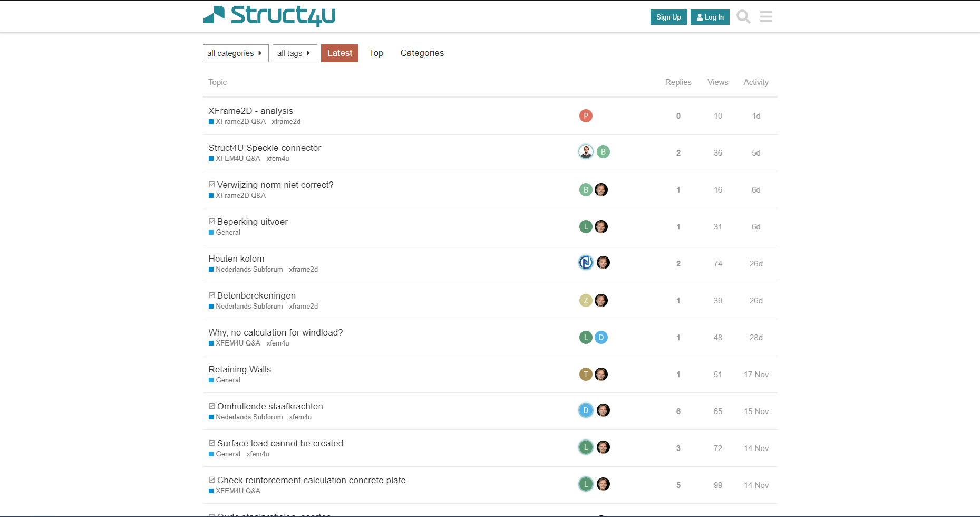980x517 pixels.
Task: Sort by Activity column header
Action: coord(756,82)
